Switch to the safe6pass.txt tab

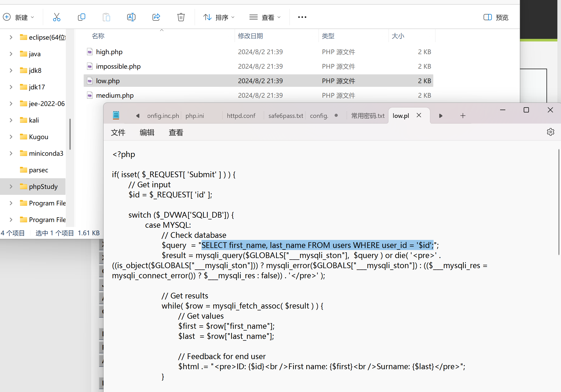[285, 116]
